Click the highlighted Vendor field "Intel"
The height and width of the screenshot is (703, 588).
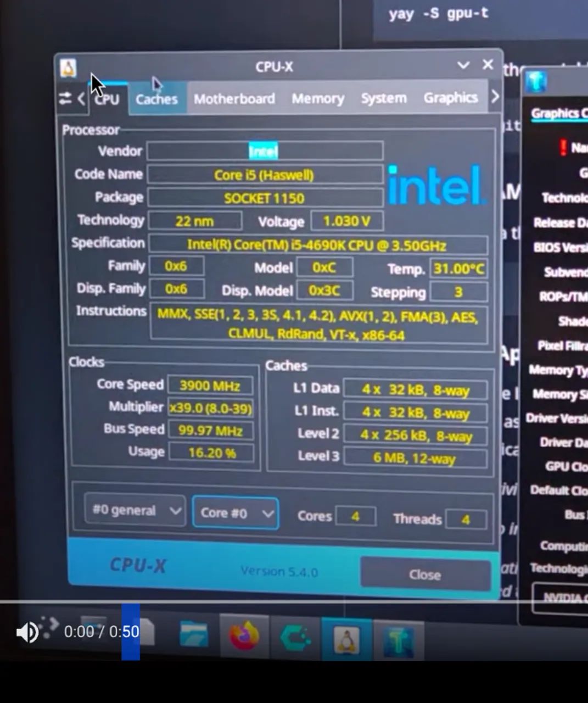click(265, 151)
